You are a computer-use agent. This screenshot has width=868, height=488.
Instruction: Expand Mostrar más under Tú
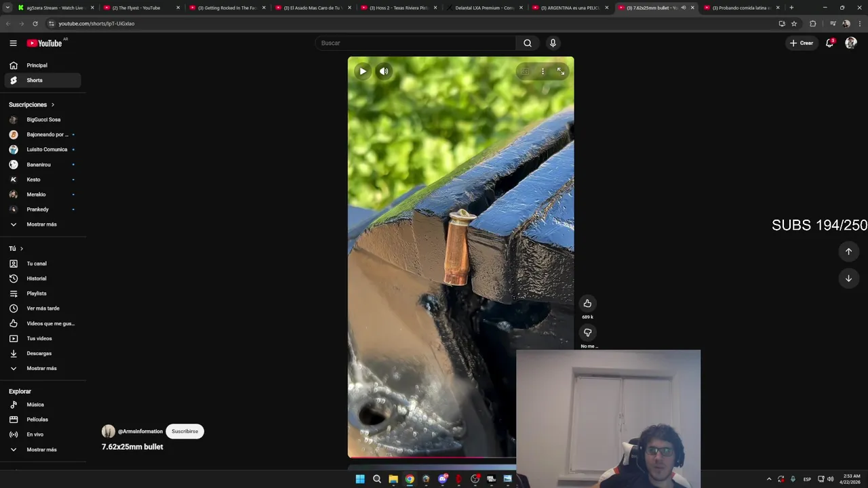43,368
